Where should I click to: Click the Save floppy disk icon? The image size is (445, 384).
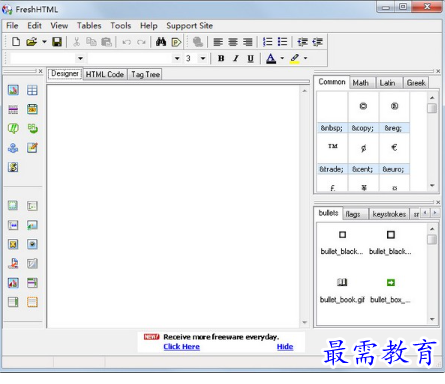coord(57,42)
